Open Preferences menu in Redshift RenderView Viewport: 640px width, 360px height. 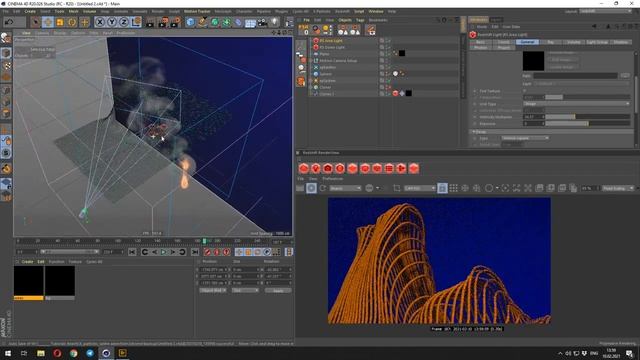point(333,179)
